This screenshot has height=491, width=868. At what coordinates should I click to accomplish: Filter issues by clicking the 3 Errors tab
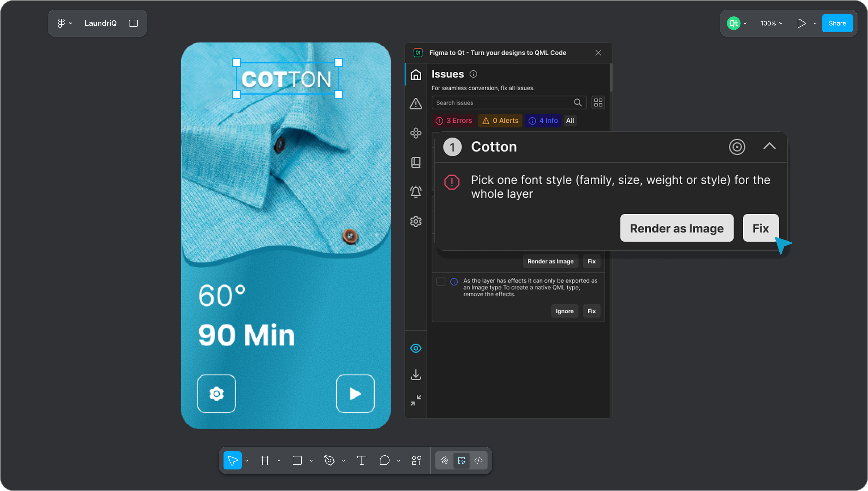(x=454, y=120)
